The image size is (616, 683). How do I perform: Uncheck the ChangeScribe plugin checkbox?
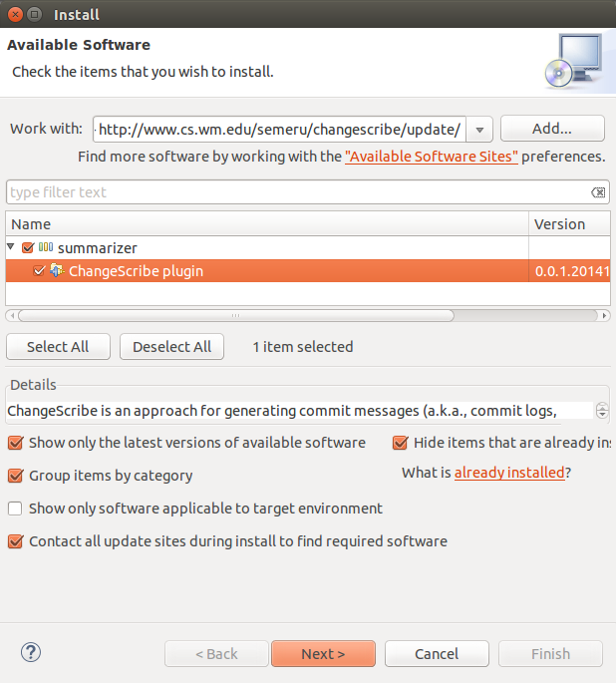tap(39, 271)
